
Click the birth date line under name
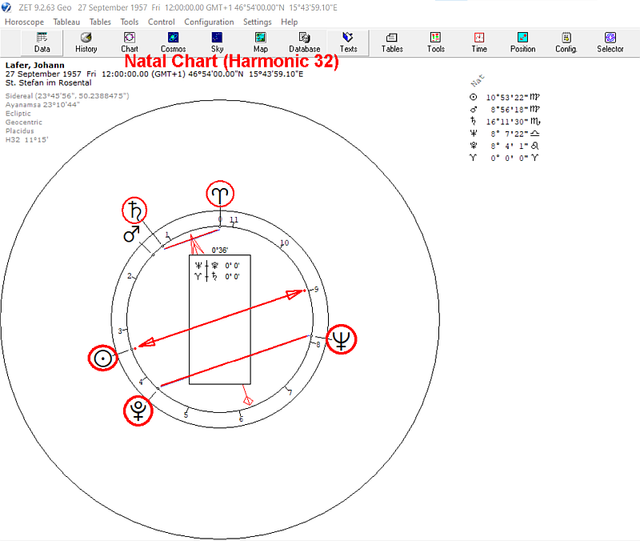tap(154, 74)
